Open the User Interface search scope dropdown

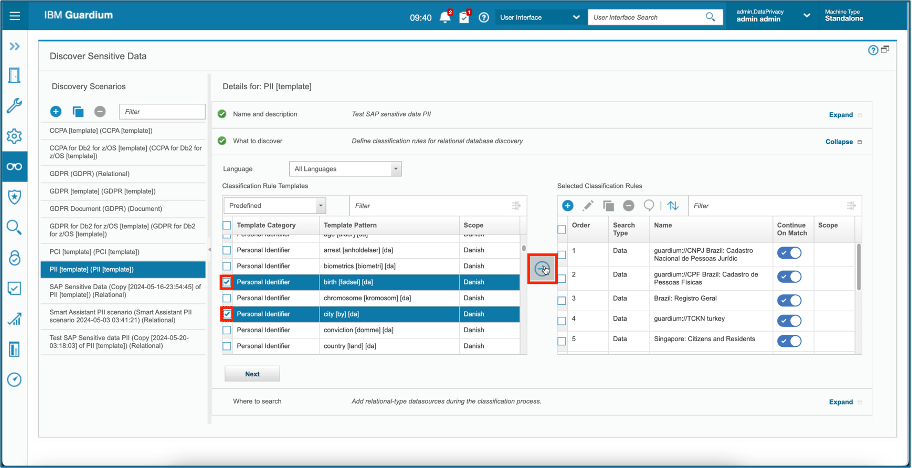[539, 17]
